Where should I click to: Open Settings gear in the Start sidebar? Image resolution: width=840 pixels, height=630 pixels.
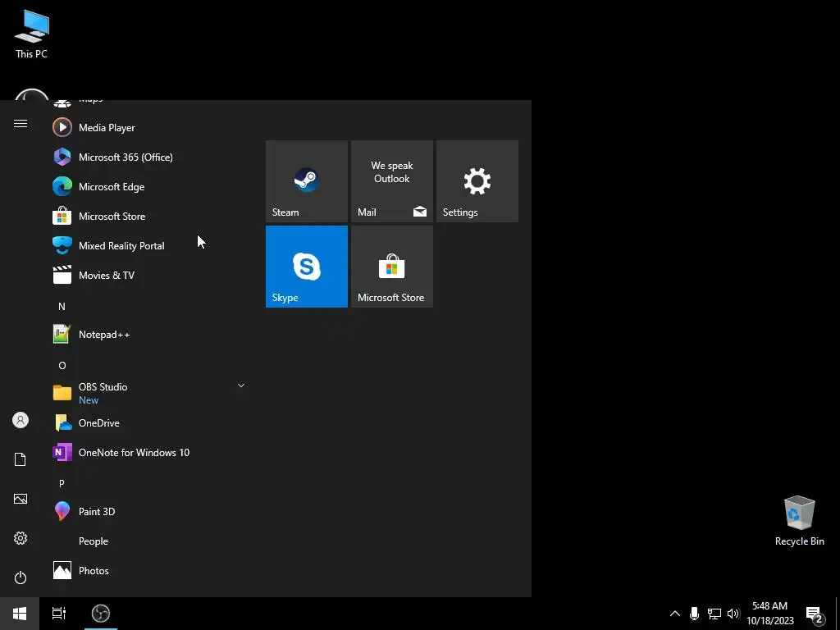pos(21,538)
